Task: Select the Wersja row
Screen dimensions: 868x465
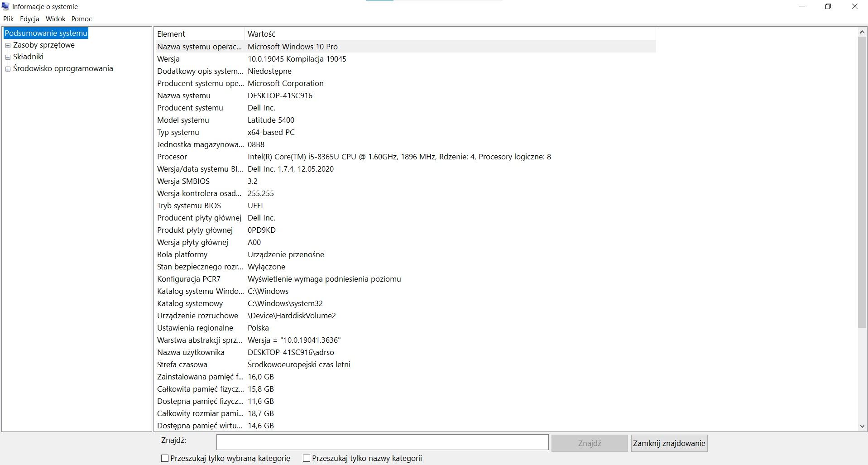Action: 406,59
